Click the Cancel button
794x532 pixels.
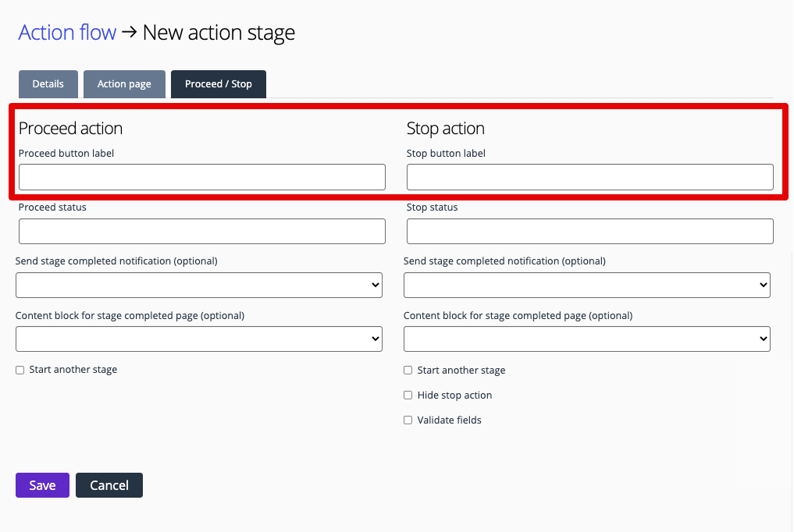click(109, 484)
